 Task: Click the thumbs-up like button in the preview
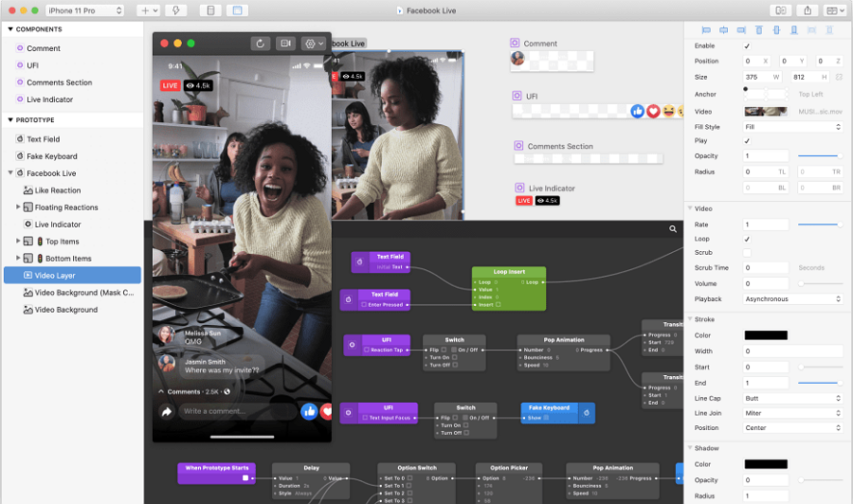309,411
